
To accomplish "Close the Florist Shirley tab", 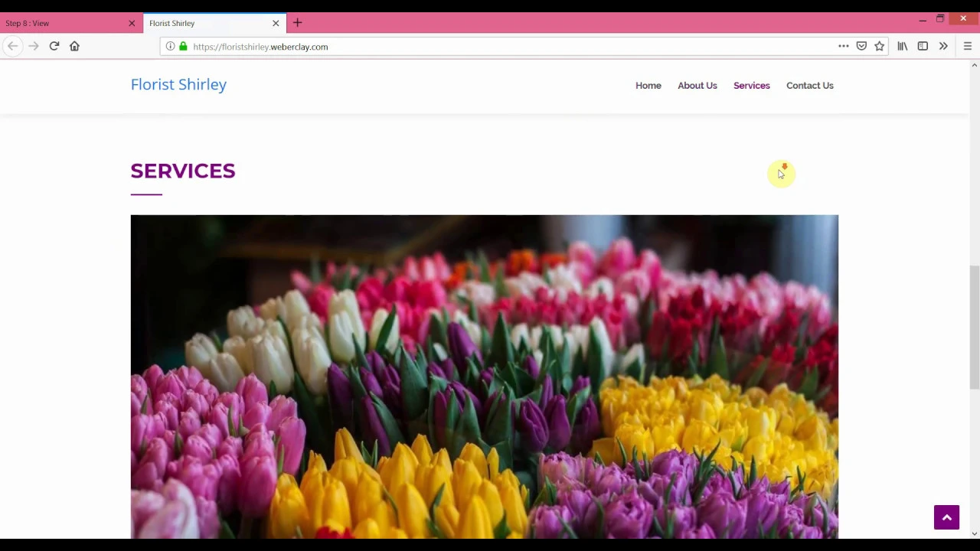I will [x=276, y=23].
